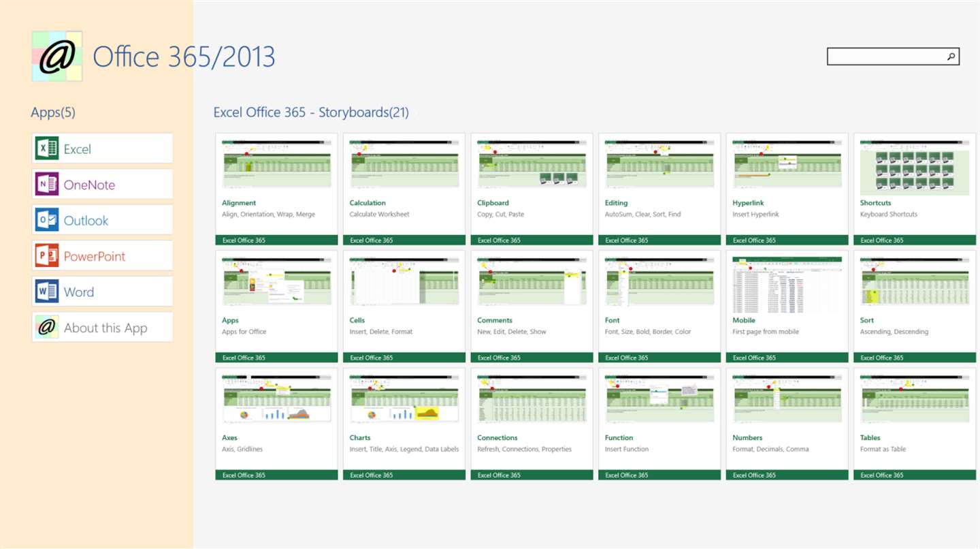Select OneNote in the Apps list
980x549 pixels.
coord(102,184)
